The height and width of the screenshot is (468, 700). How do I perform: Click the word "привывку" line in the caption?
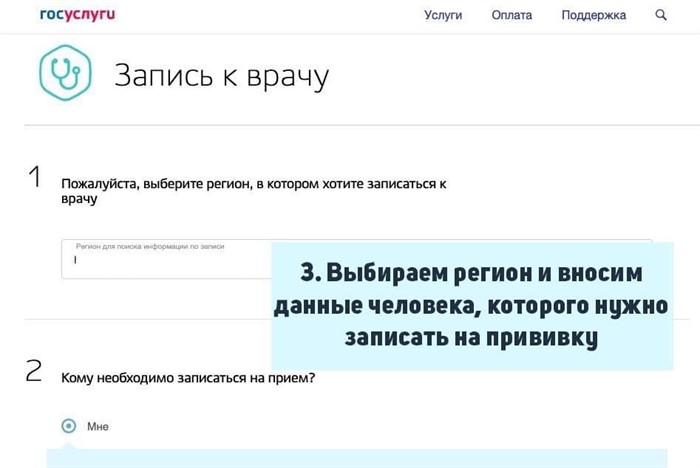click(x=471, y=338)
